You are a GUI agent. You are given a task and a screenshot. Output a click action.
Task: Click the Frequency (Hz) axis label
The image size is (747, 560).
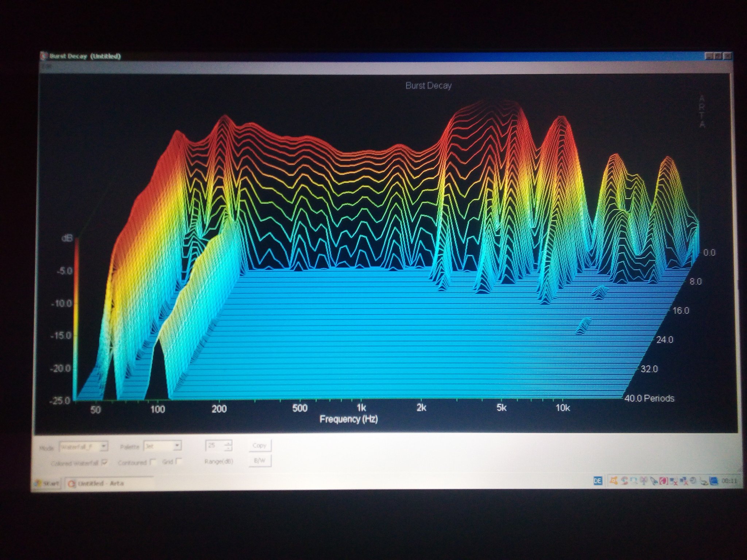tap(348, 419)
